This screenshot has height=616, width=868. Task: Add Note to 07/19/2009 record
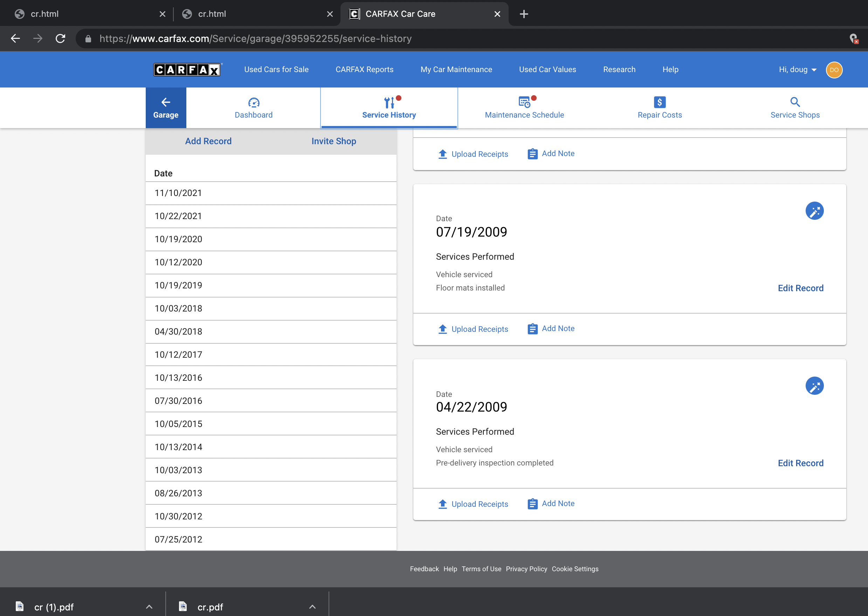(551, 329)
